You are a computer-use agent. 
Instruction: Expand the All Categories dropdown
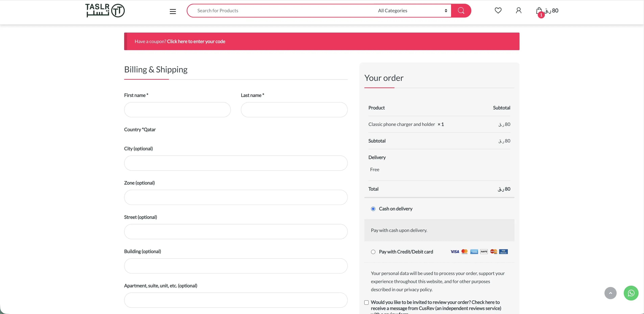coord(412,10)
